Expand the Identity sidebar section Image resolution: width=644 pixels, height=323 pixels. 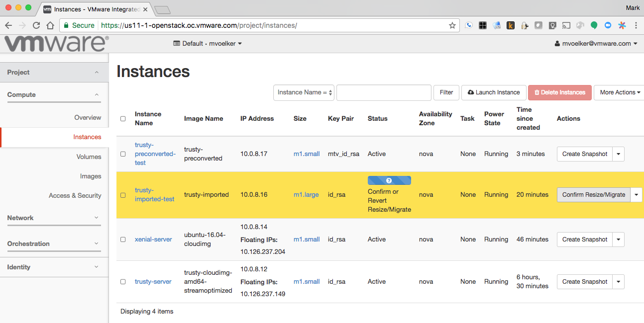pos(54,267)
